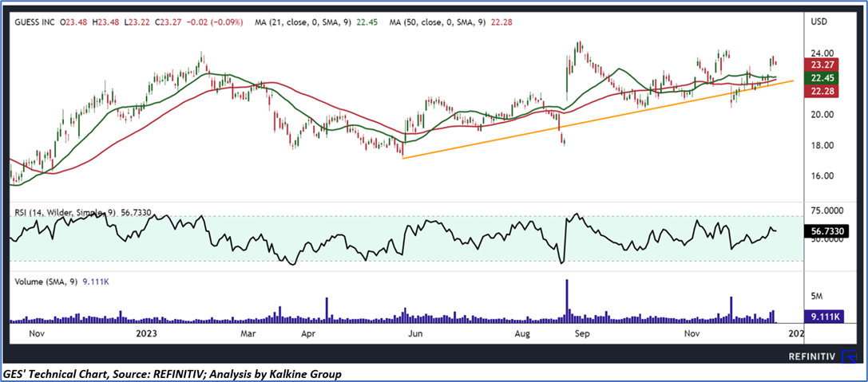Click the 24.00 price axis label
Viewport: 868px width, 382px height.
(822, 53)
